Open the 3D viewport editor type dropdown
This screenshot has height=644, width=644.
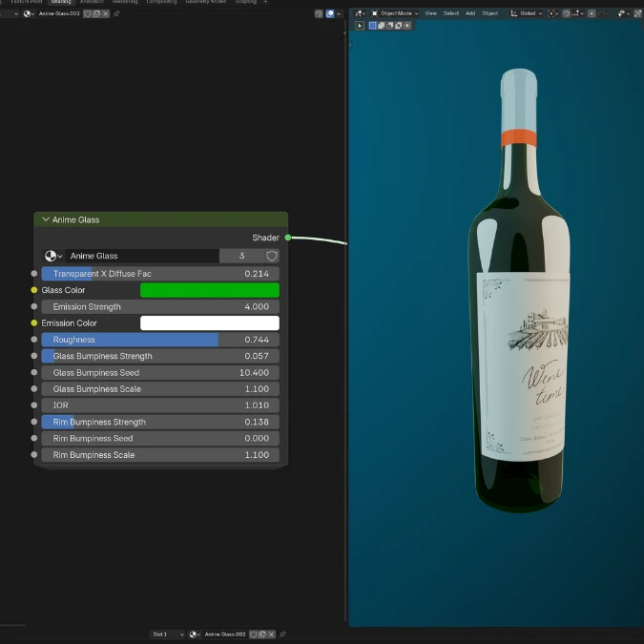[360, 13]
